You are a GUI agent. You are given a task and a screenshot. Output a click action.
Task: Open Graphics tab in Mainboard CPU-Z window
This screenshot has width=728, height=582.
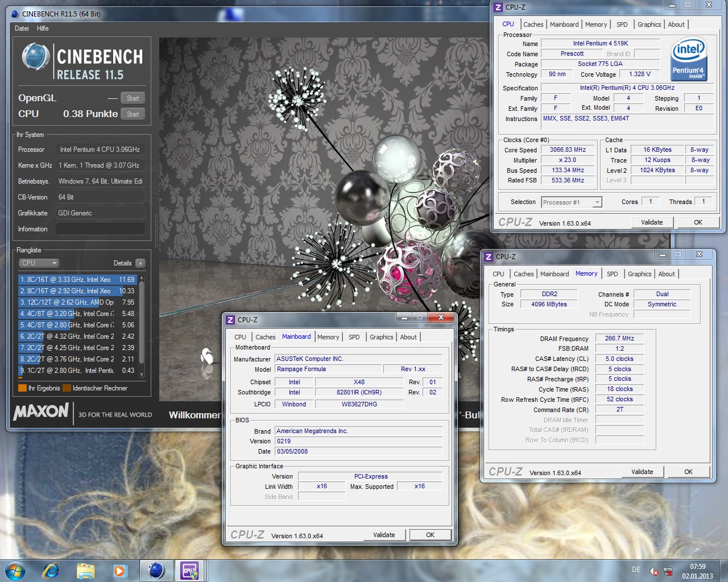381,337
